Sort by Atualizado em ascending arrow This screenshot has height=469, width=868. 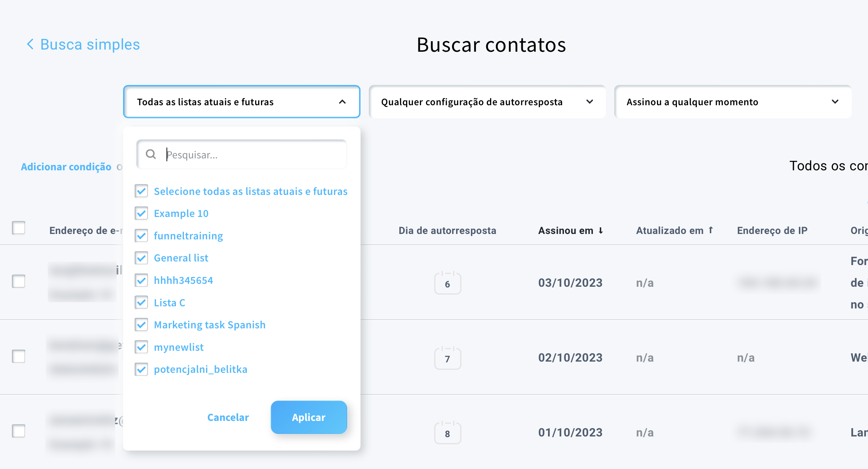pyautogui.click(x=711, y=230)
